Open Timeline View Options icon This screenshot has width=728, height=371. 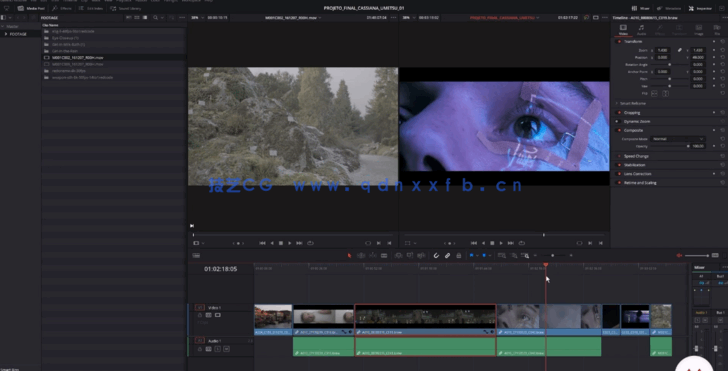196,255
